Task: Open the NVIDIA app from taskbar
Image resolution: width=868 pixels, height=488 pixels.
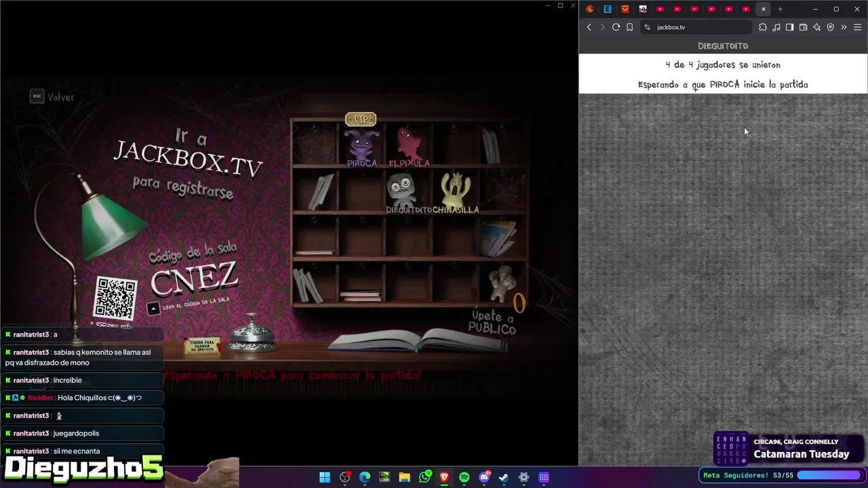Action: point(384,477)
